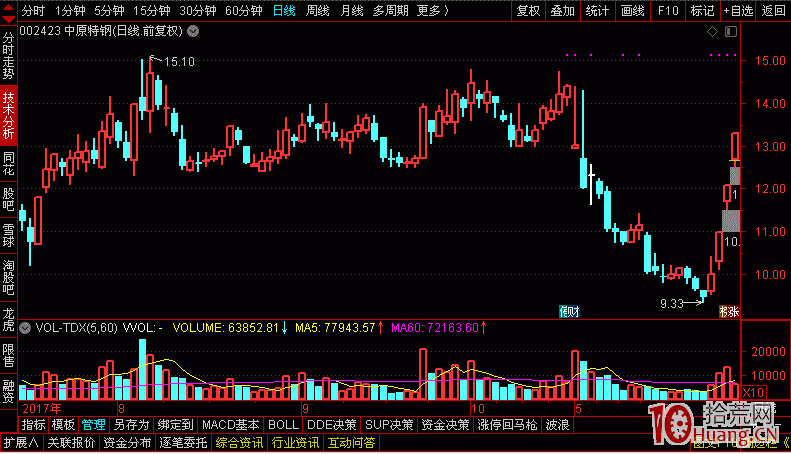This screenshot has width=791, height=454.
Task: Open the 统计 statistics tool
Action: 597,11
